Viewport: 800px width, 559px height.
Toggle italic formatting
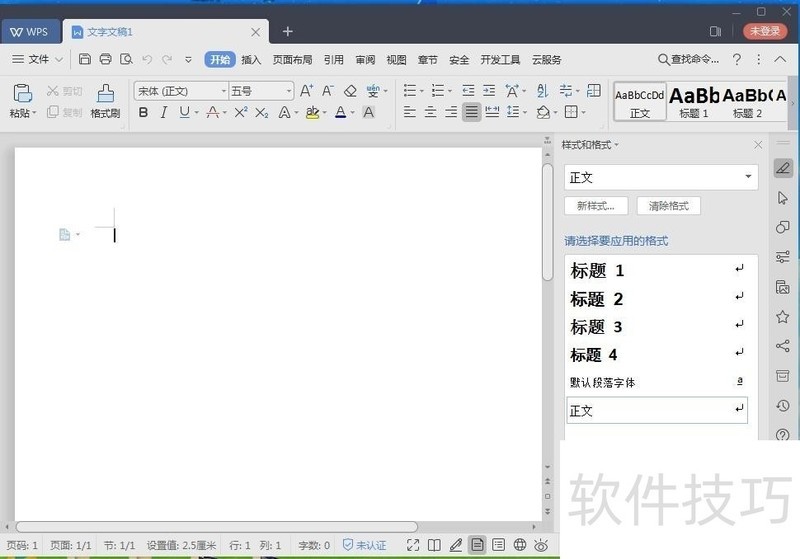[164, 113]
